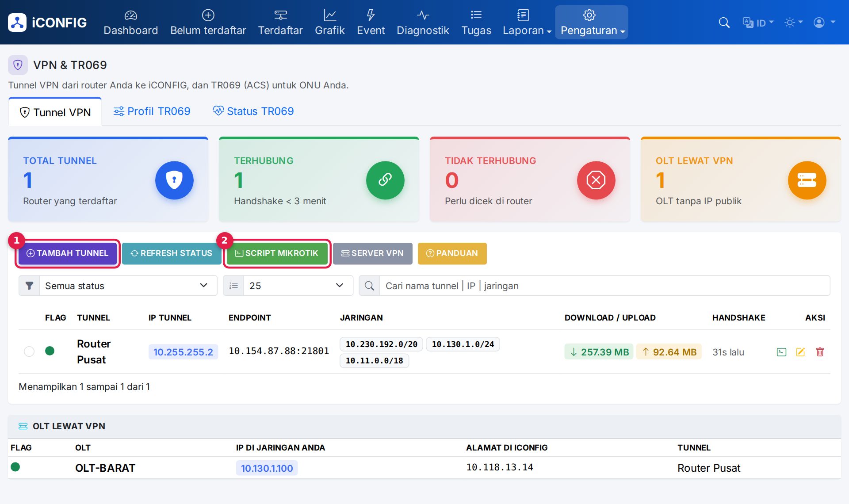The width and height of the screenshot is (849, 504).
Task: Click Refresh Status button
Action: (172, 253)
